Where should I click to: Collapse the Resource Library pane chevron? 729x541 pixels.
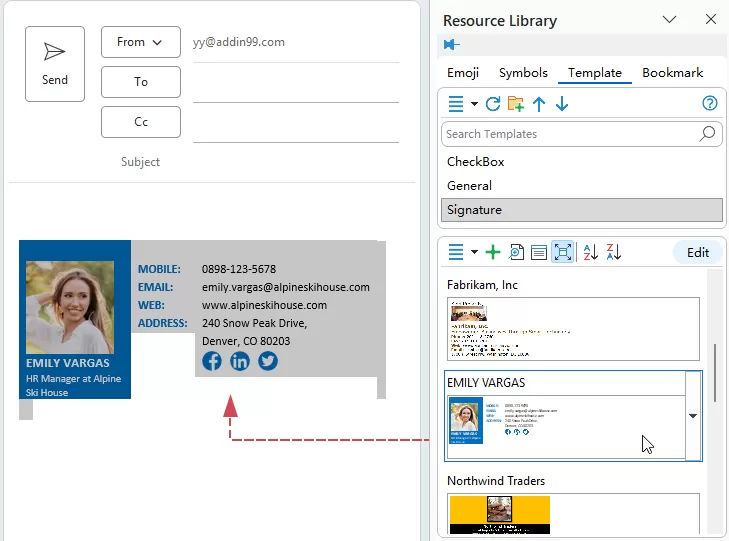670,20
